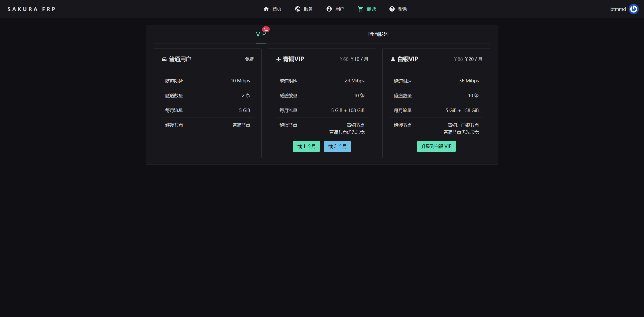Click the car icon beside 普通用户
This screenshot has width=644, height=317.
coord(164,59)
